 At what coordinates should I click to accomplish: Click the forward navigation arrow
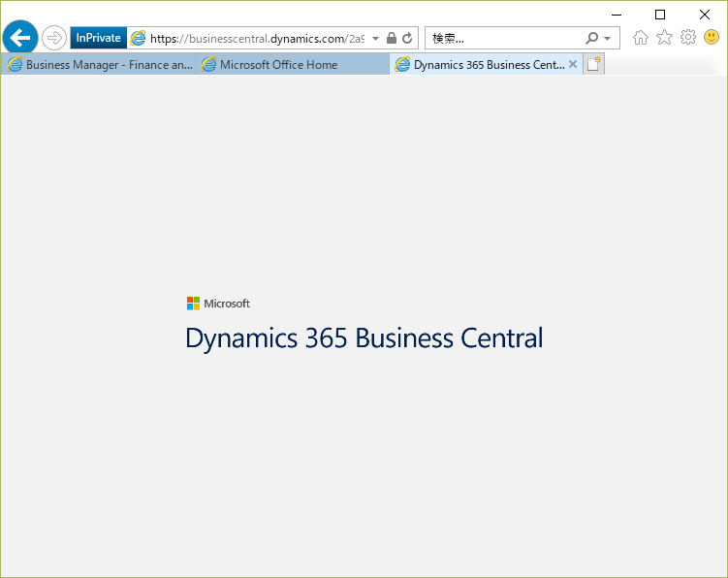pyautogui.click(x=54, y=38)
